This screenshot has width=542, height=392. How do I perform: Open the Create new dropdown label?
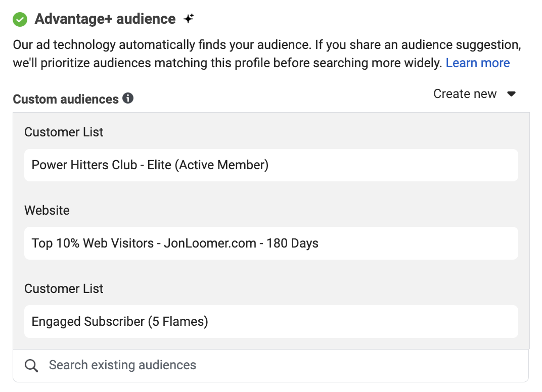(465, 94)
